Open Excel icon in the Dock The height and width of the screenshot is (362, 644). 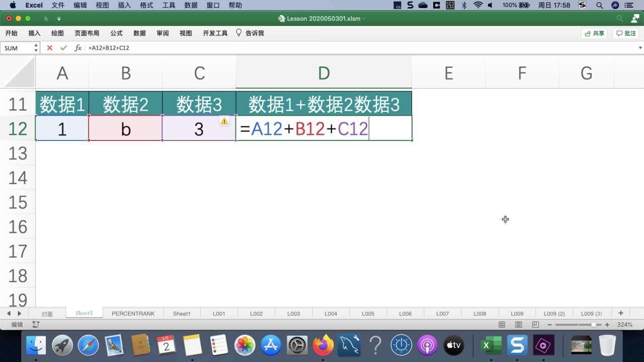(x=491, y=345)
